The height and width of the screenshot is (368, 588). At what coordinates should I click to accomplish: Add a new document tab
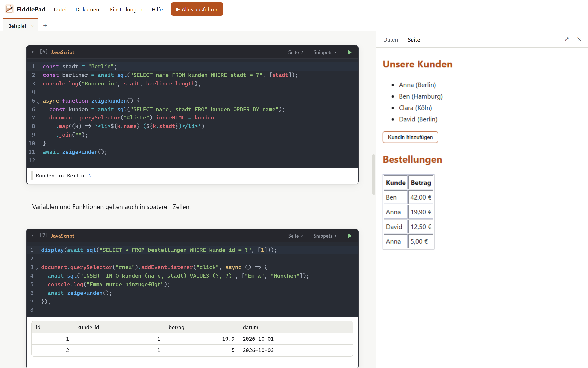[45, 25]
